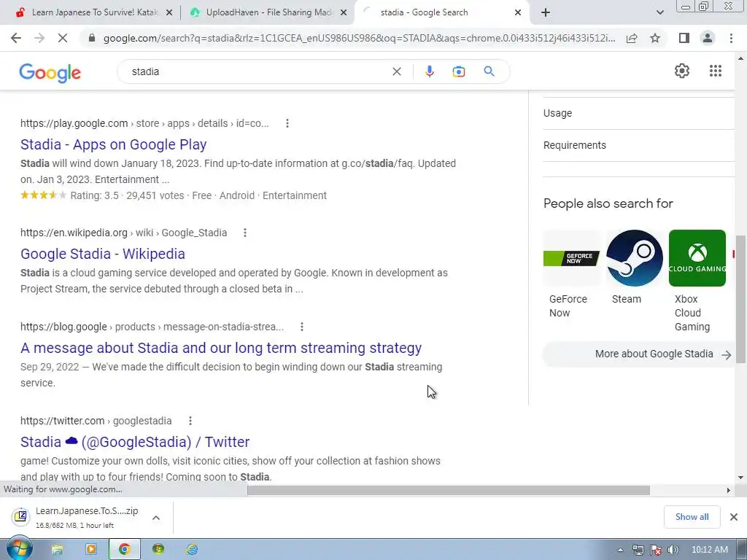Screen dimensions: 747x560
Task: Switch to UploadHaven tab
Action: [268, 13]
